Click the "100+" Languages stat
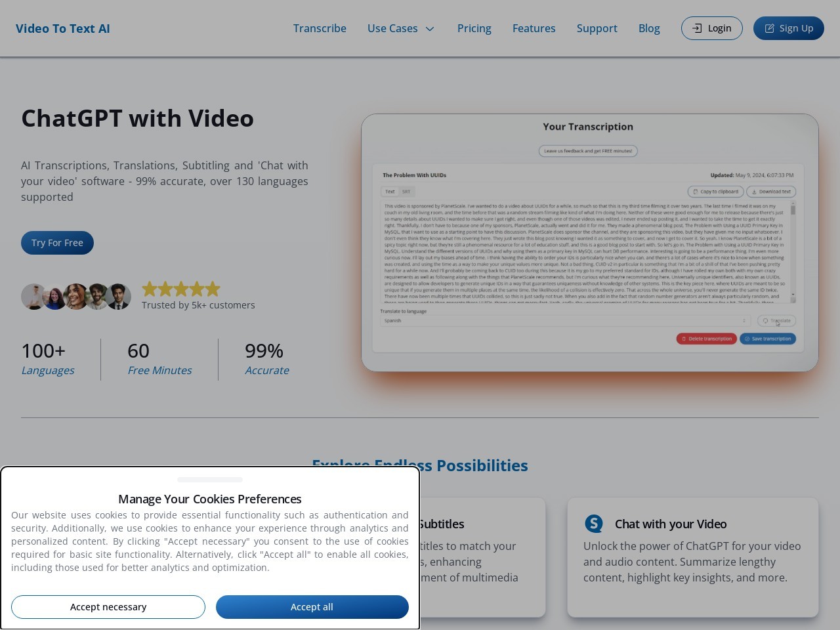The image size is (840, 630). pyautogui.click(x=48, y=359)
